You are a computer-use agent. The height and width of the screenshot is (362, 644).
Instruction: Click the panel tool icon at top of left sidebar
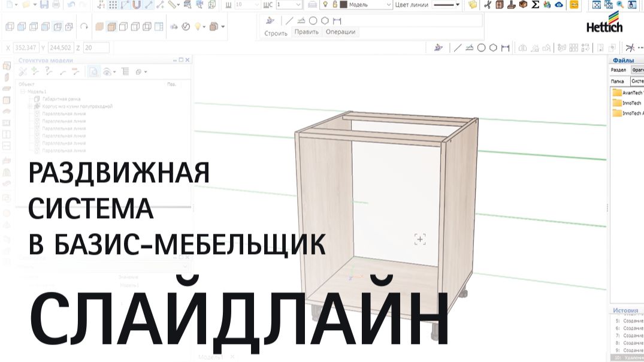tap(7, 66)
